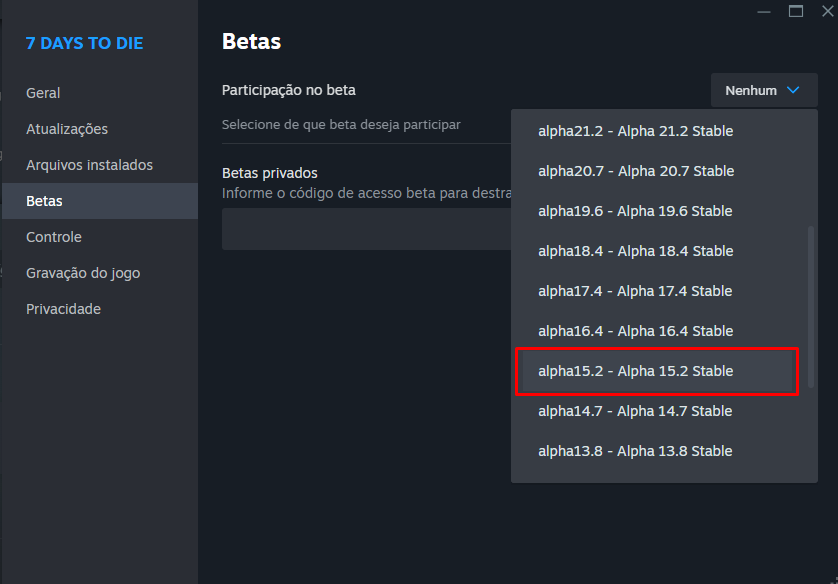This screenshot has height=584, width=838.
Task: Select the Betas sidebar entry
Action: pos(100,201)
